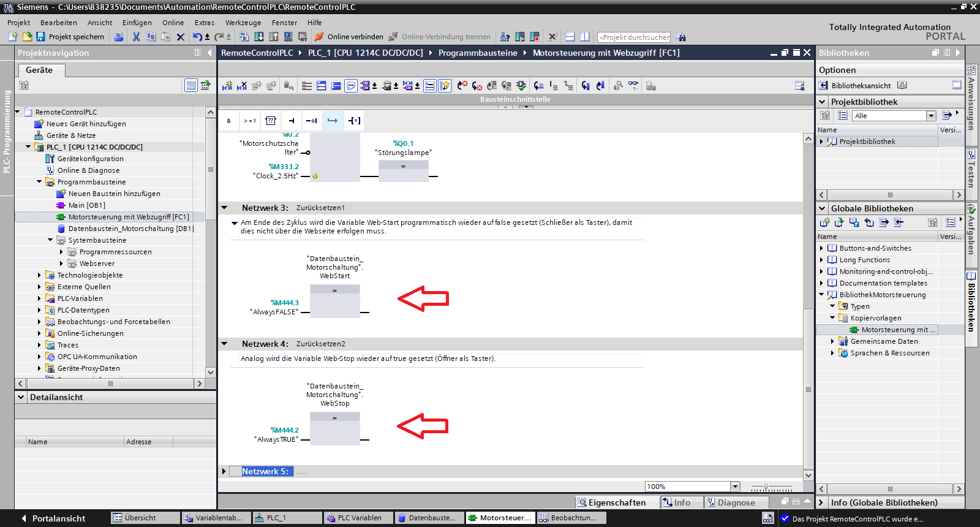Insert AND box from favorites bar

(229, 121)
